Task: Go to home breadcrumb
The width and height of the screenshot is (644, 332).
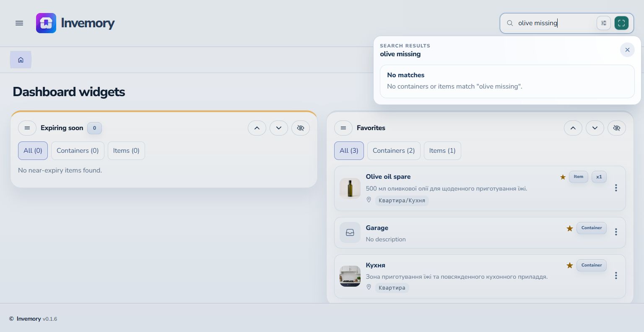Action: [x=21, y=60]
